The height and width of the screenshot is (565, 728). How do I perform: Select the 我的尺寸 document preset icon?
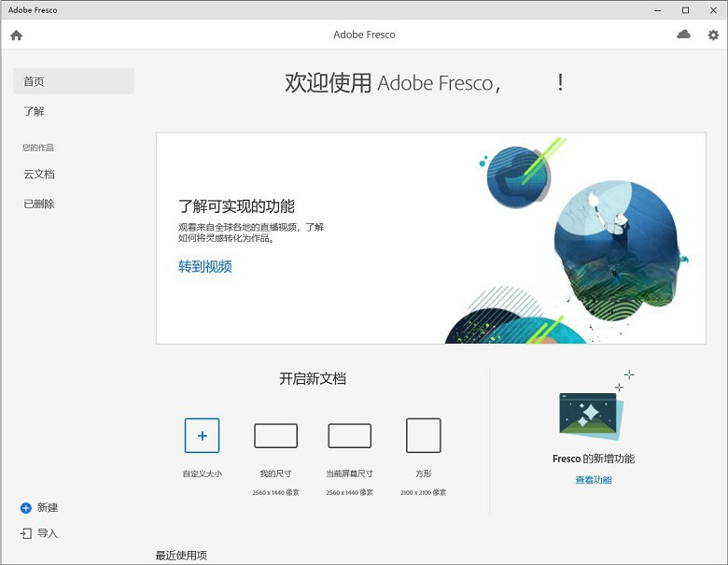point(275,435)
